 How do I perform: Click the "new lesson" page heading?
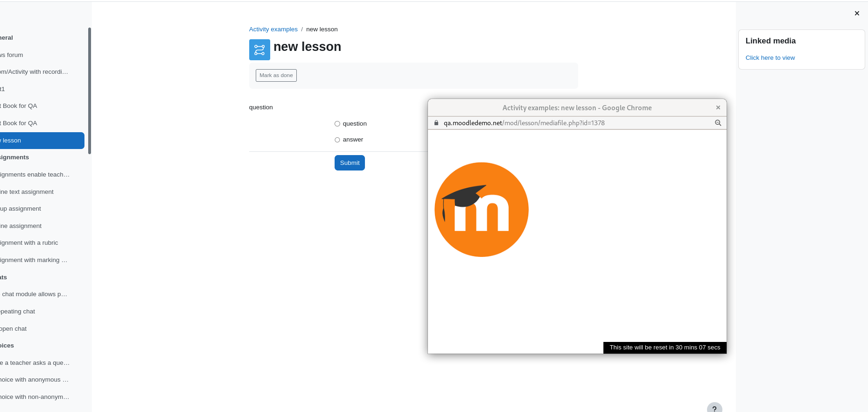[308, 47]
